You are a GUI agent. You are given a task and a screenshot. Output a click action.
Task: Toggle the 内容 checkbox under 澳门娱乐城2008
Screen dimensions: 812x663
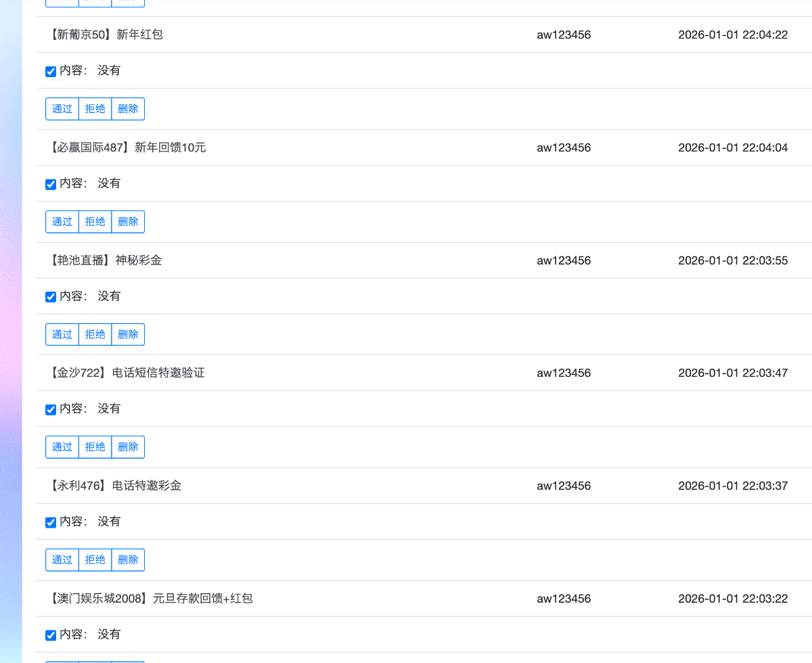[51, 635]
